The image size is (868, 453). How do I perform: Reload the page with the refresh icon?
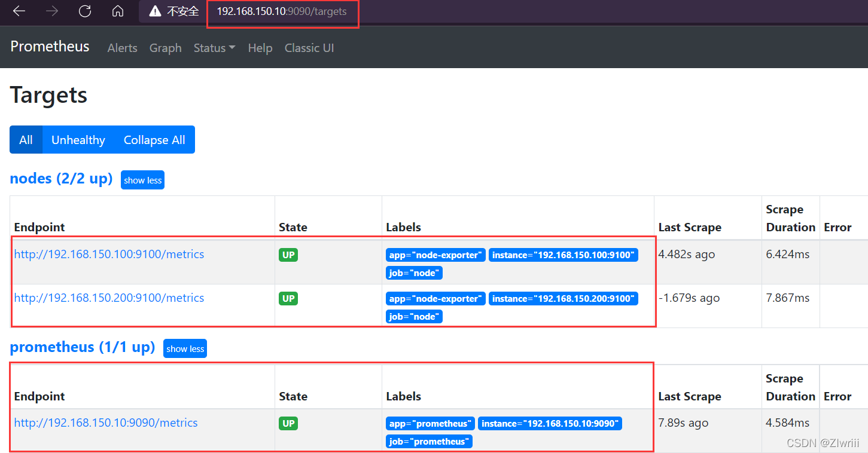point(85,11)
